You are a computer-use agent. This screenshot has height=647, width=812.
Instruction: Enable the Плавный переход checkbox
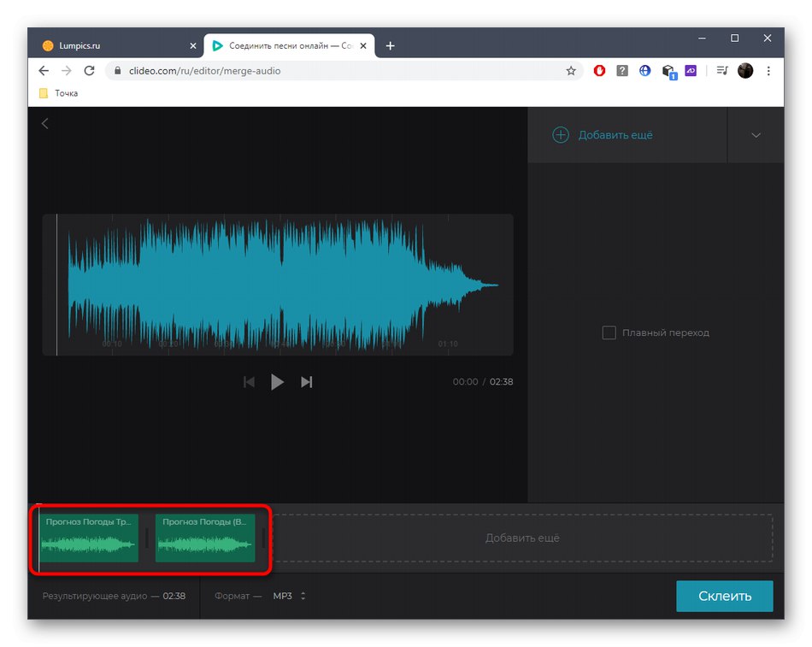(609, 332)
